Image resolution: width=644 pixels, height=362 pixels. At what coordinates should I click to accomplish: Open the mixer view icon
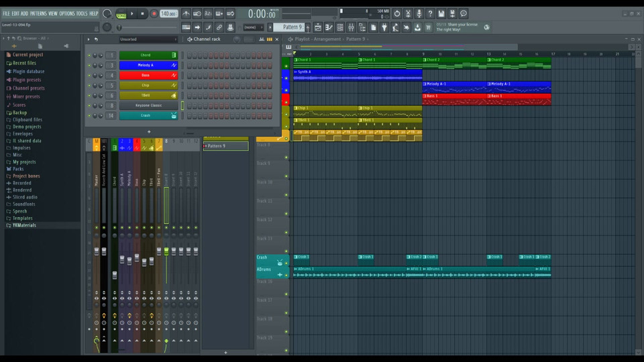click(351, 27)
